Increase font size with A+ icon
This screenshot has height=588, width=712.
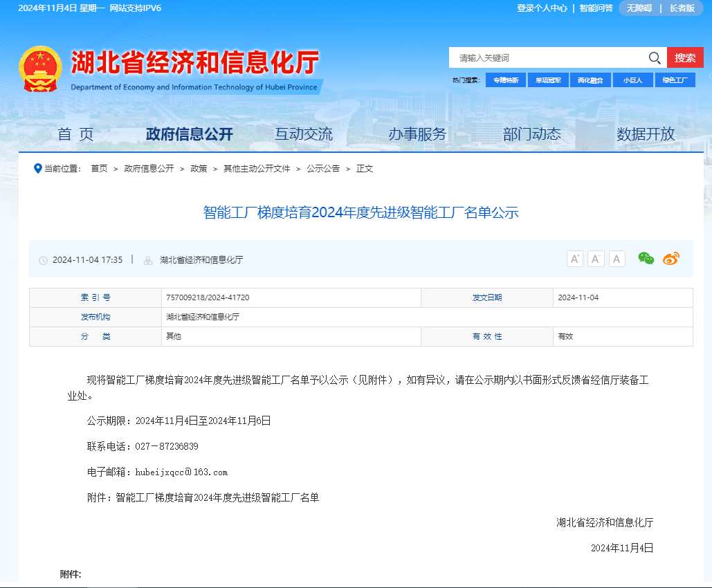coord(575,259)
